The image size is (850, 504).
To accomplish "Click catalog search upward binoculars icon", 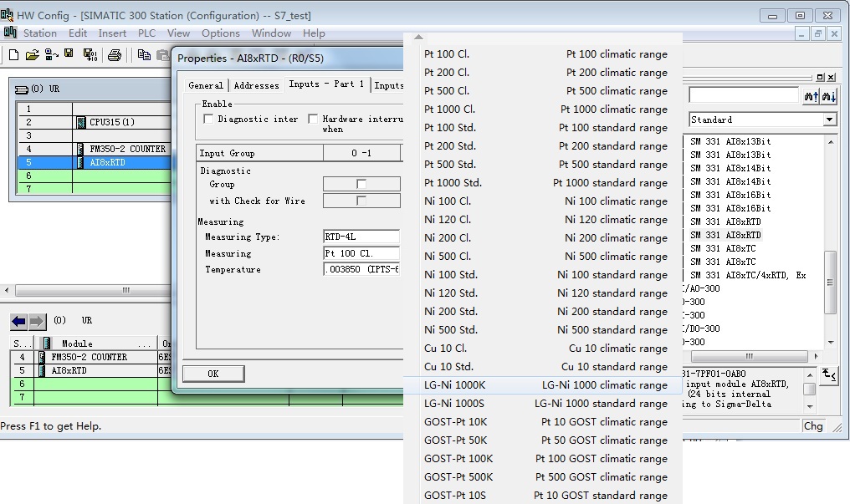I will 811,96.
